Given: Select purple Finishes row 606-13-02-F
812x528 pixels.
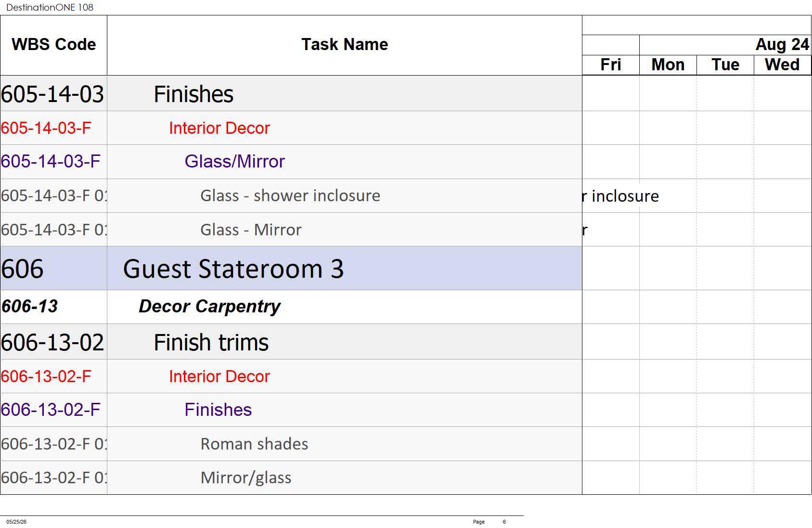Looking at the screenshot, I should point(291,410).
